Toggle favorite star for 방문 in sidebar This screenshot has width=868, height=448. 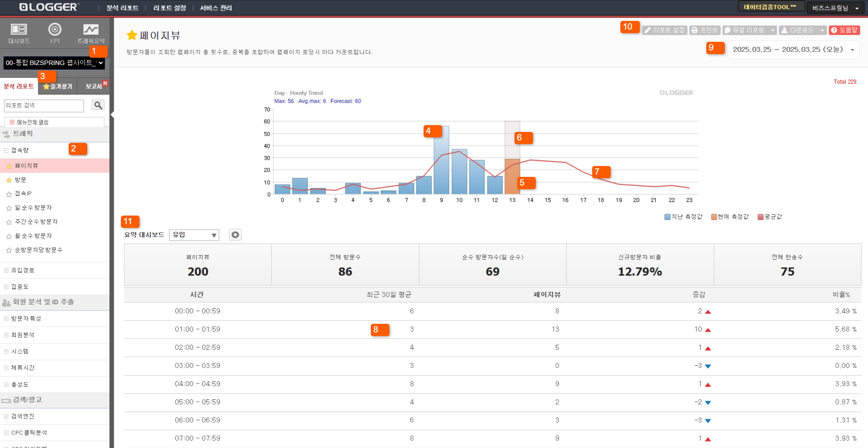point(9,180)
